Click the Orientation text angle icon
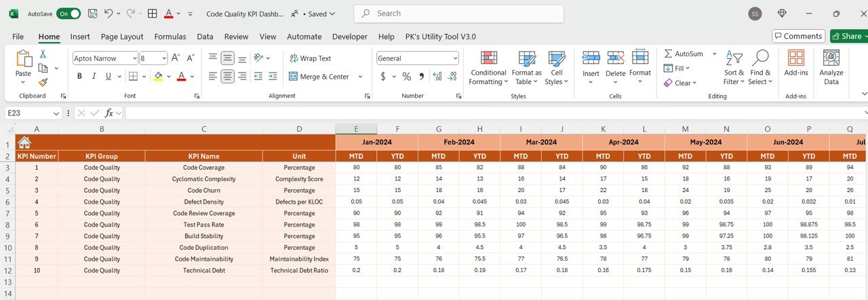The image size is (868, 300). click(x=258, y=58)
